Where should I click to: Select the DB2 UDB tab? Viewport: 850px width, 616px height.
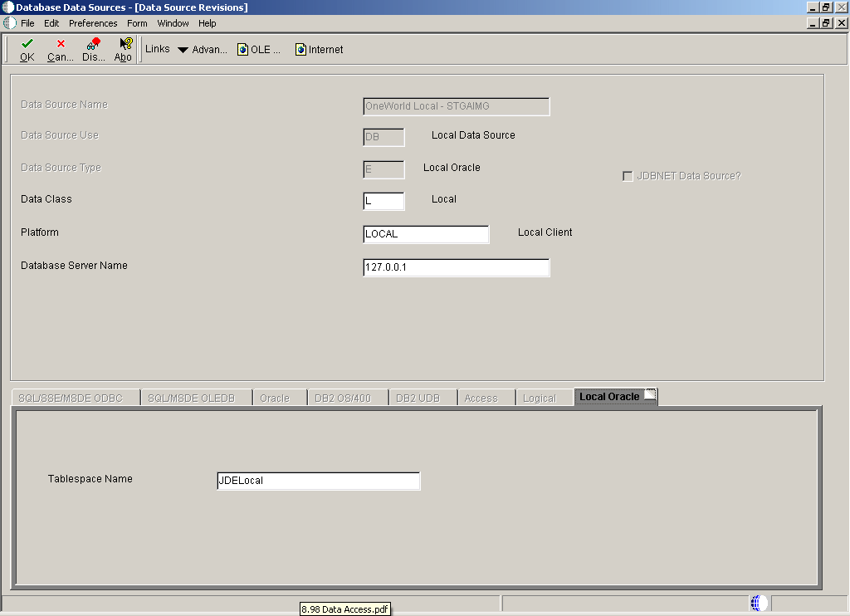[x=423, y=398]
